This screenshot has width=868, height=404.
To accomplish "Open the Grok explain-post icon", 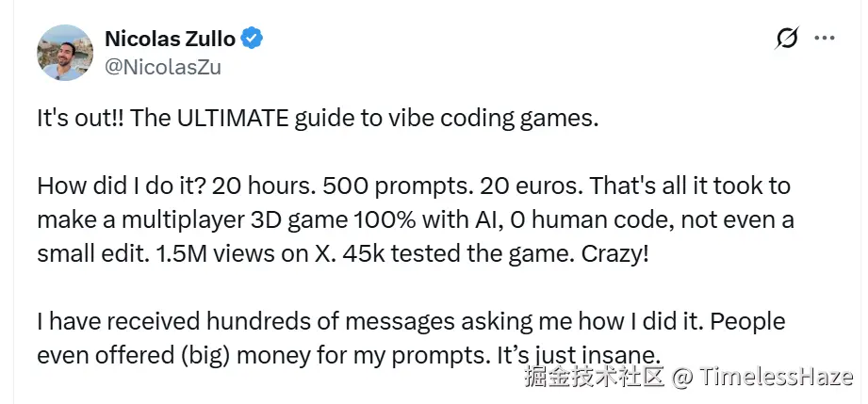I will 787,39.
